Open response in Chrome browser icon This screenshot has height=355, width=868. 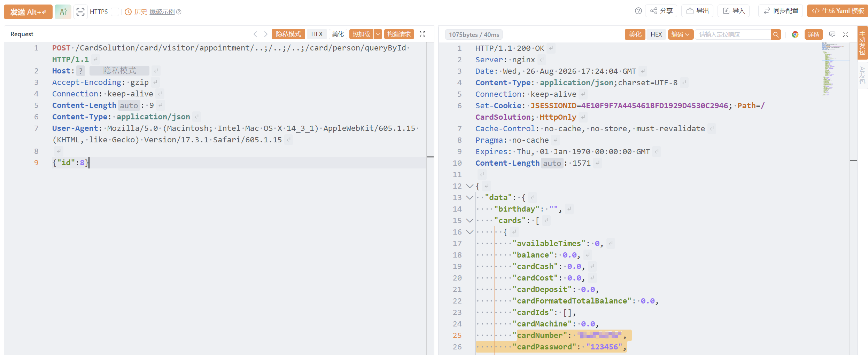point(795,34)
